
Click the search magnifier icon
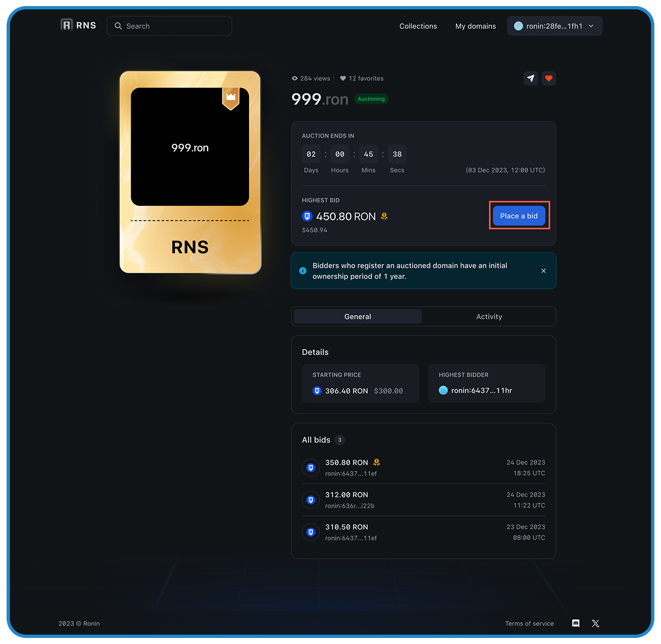coord(118,26)
